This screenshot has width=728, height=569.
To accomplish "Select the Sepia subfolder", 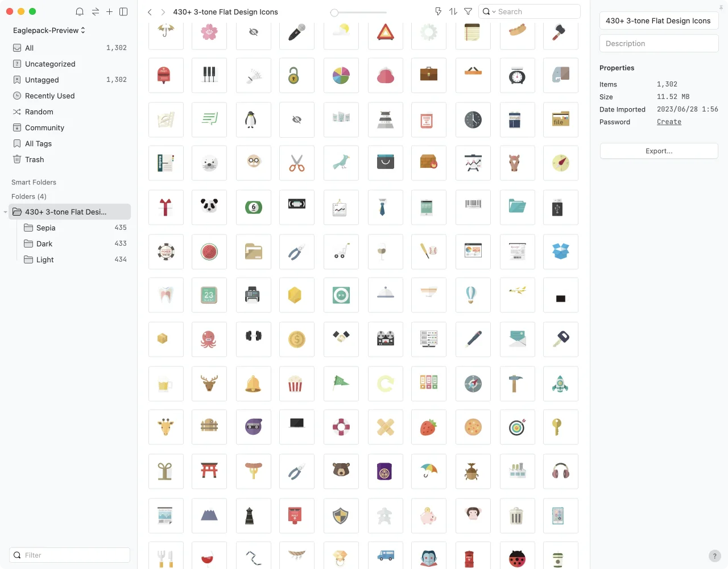I will (45, 228).
